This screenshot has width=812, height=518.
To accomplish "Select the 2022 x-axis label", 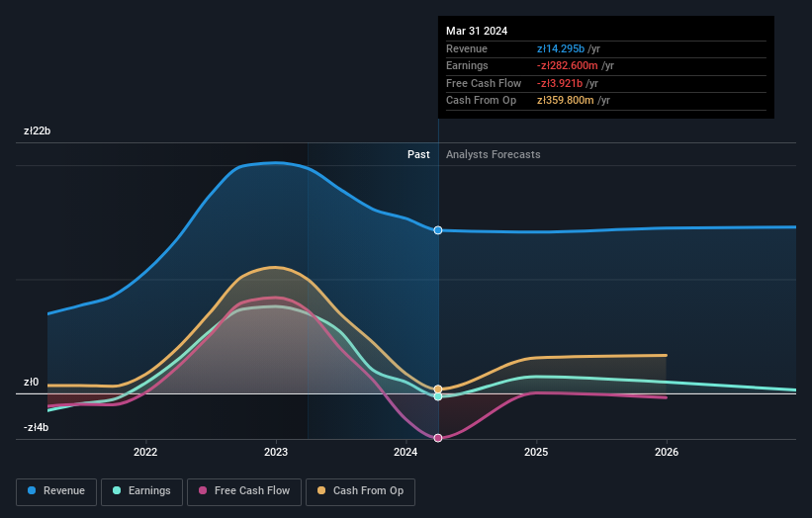I will pyautogui.click(x=145, y=452).
